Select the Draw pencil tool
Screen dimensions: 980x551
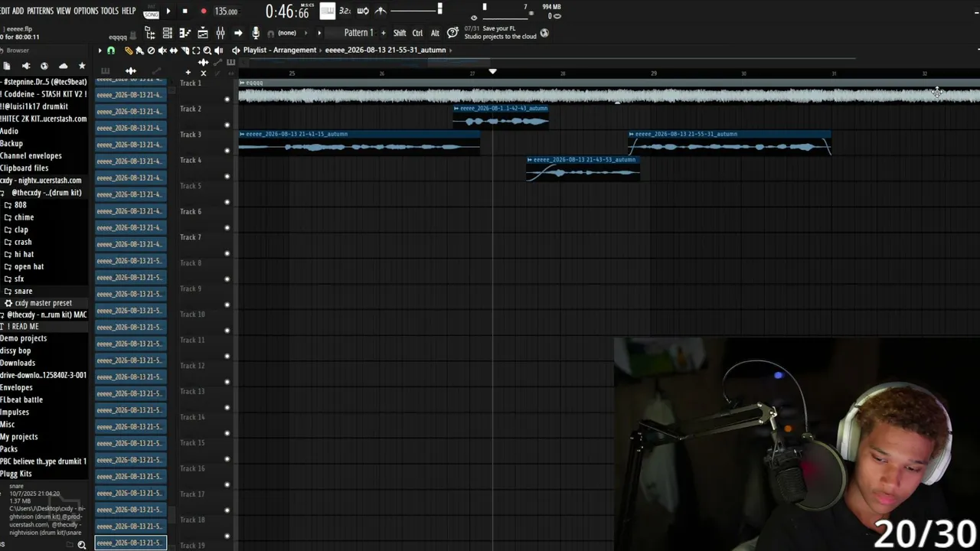(129, 51)
